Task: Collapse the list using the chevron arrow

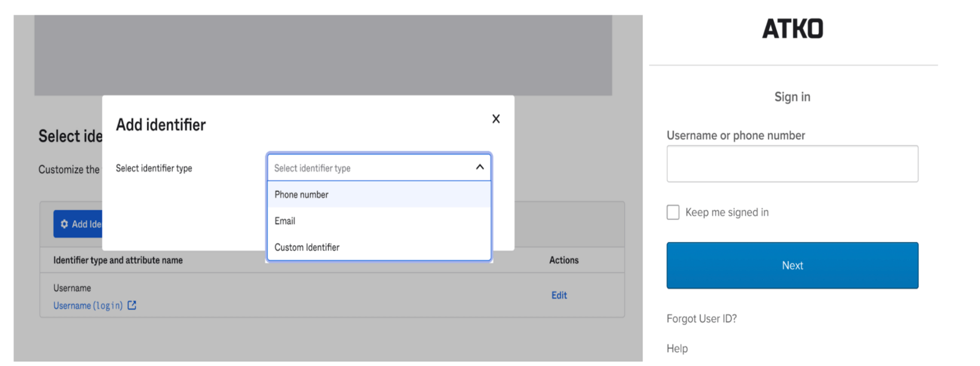Action: (479, 167)
